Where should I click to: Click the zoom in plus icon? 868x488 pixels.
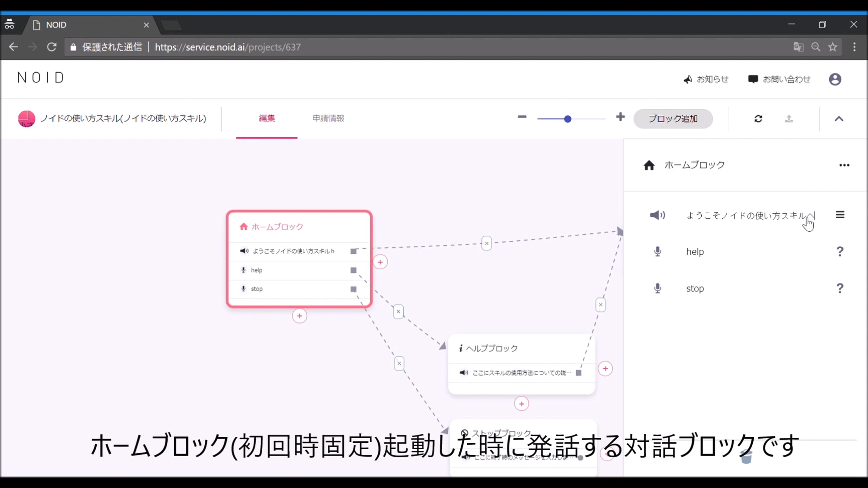coord(620,117)
